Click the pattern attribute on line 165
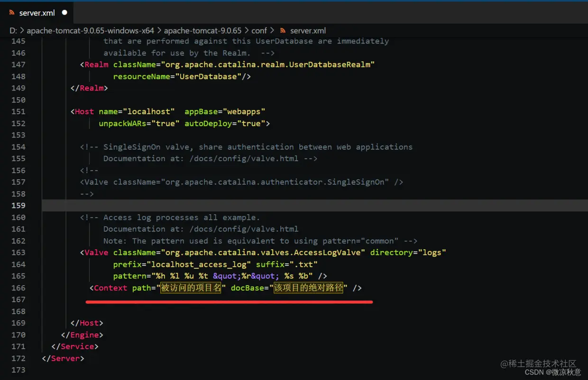This screenshot has width=588, height=380. pos(129,276)
